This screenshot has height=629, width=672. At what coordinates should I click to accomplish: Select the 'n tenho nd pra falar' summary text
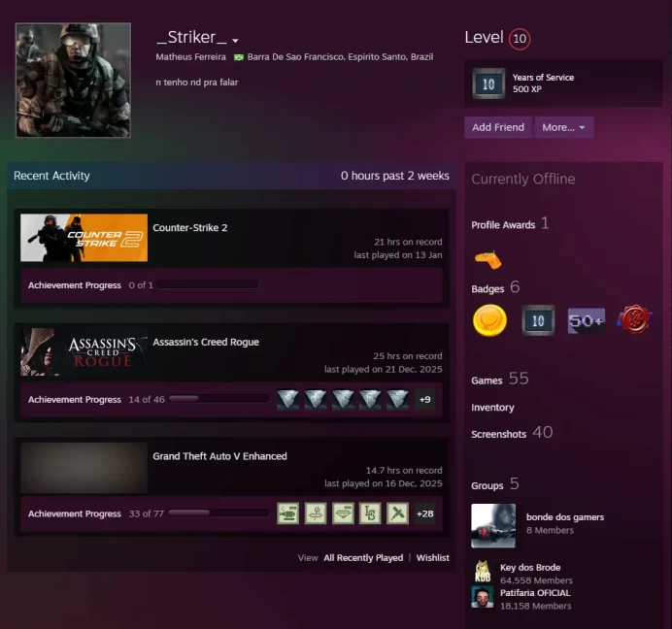click(197, 83)
